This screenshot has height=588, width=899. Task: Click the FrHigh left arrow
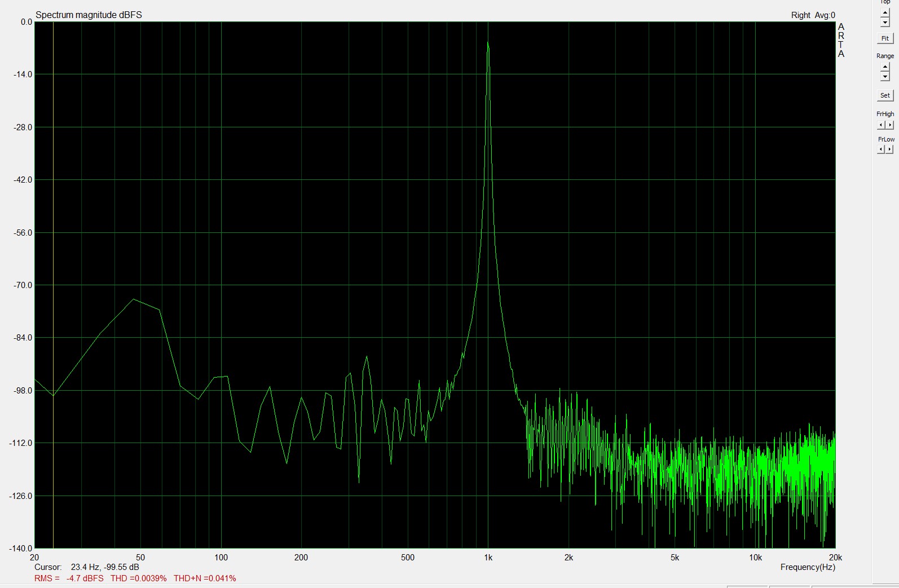coord(881,125)
